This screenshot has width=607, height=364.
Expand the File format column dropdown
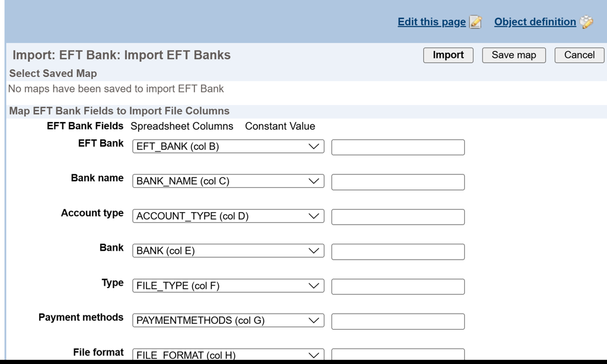[228, 355]
